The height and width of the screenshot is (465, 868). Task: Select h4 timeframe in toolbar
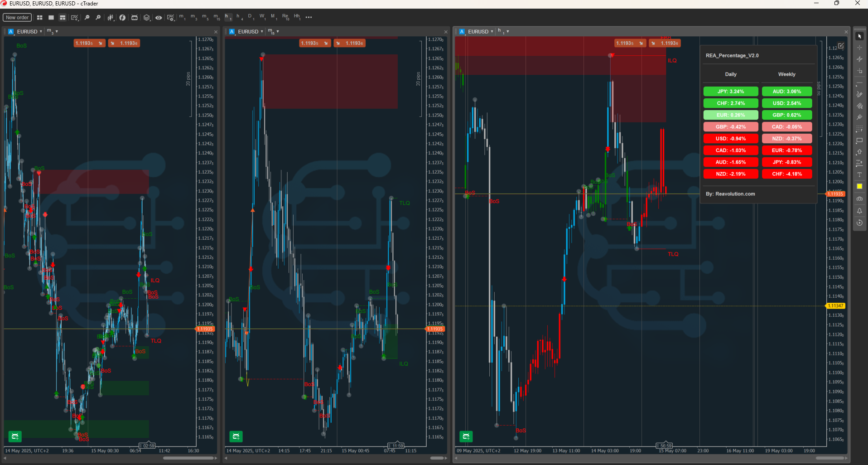coord(240,17)
